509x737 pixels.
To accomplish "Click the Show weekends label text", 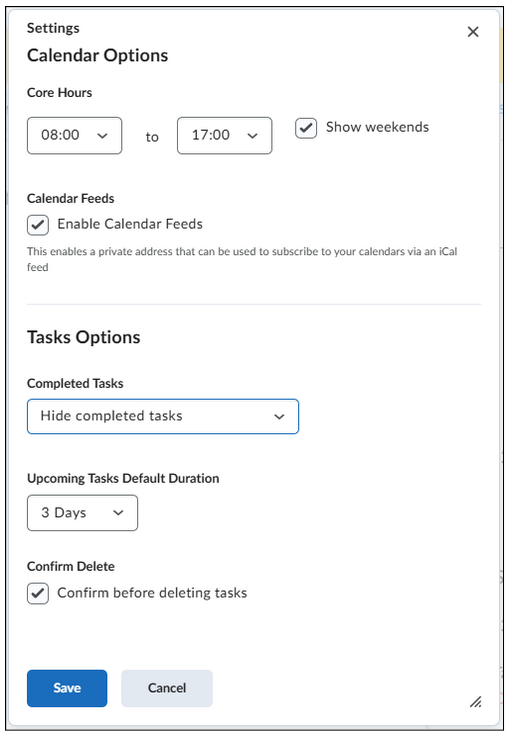I will pos(377,127).
